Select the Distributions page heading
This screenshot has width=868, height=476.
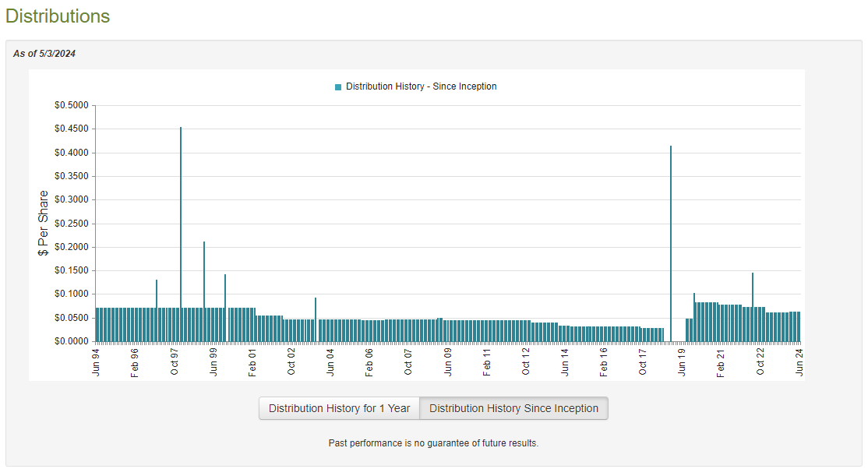pos(57,16)
